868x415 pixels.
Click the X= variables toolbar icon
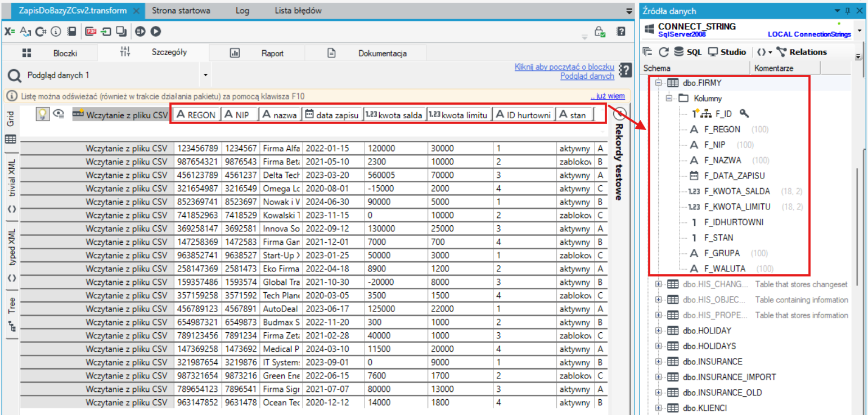click(10, 32)
